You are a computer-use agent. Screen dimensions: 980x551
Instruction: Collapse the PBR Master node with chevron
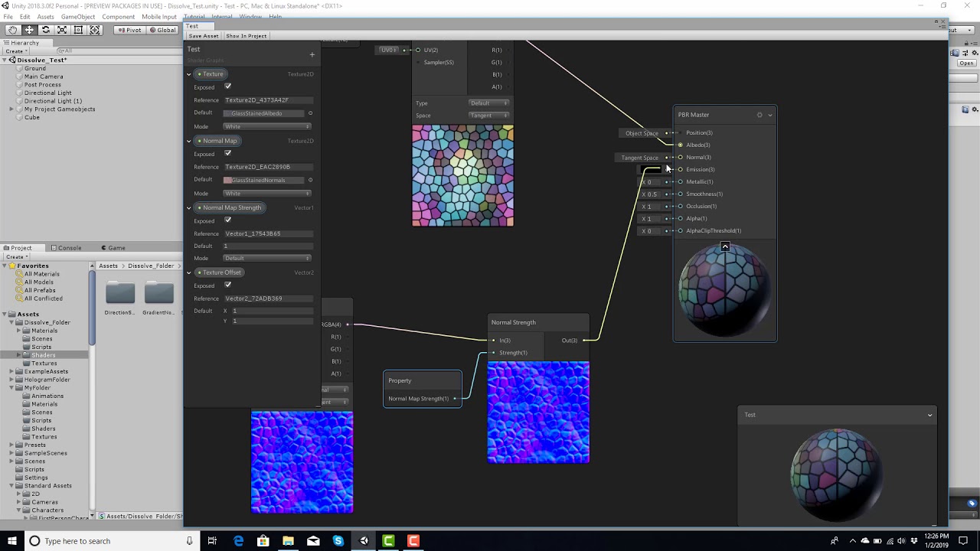[x=770, y=115]
